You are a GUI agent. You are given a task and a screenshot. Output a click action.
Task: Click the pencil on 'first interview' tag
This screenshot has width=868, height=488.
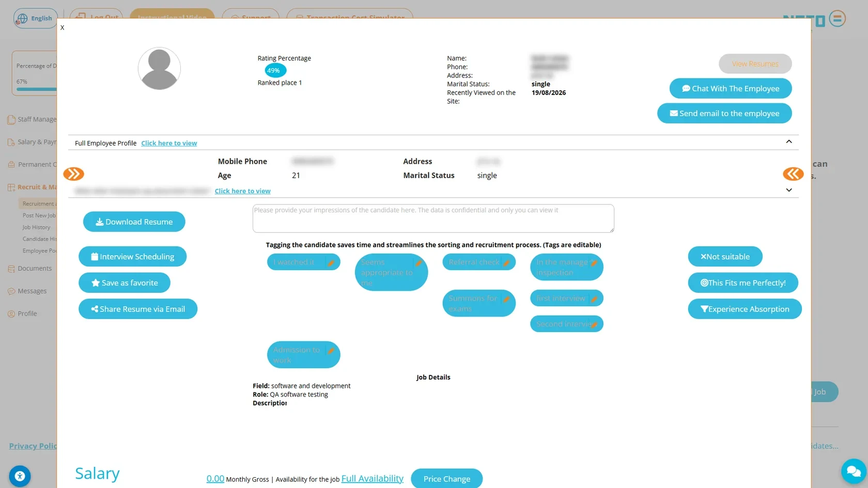click(594, 299)
